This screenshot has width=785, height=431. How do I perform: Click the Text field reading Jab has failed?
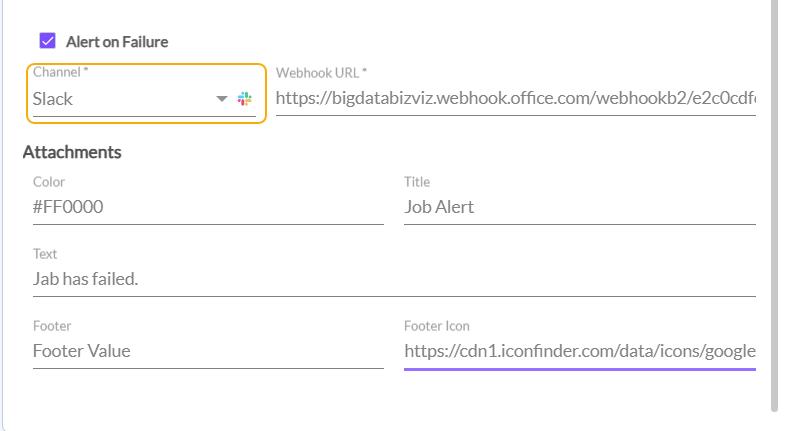click(x=393, y=279)
